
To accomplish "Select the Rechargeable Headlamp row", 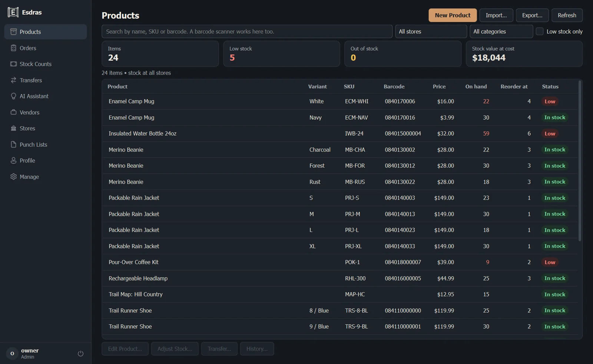I will tap(340, 278).
